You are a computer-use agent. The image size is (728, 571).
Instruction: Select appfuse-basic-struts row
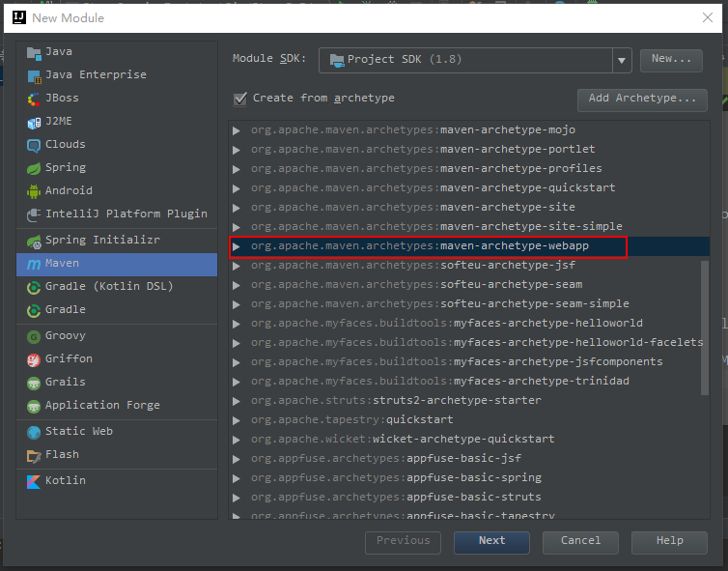tap(469, 498)
